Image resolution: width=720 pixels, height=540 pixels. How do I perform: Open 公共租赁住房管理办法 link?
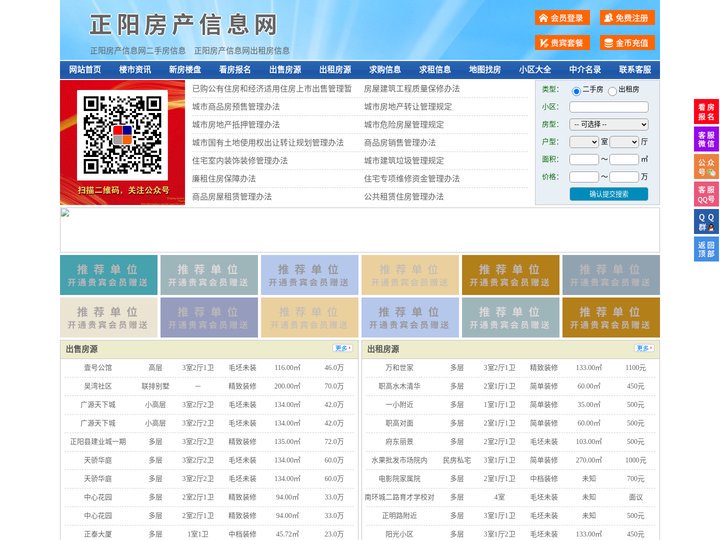(404, 196)
